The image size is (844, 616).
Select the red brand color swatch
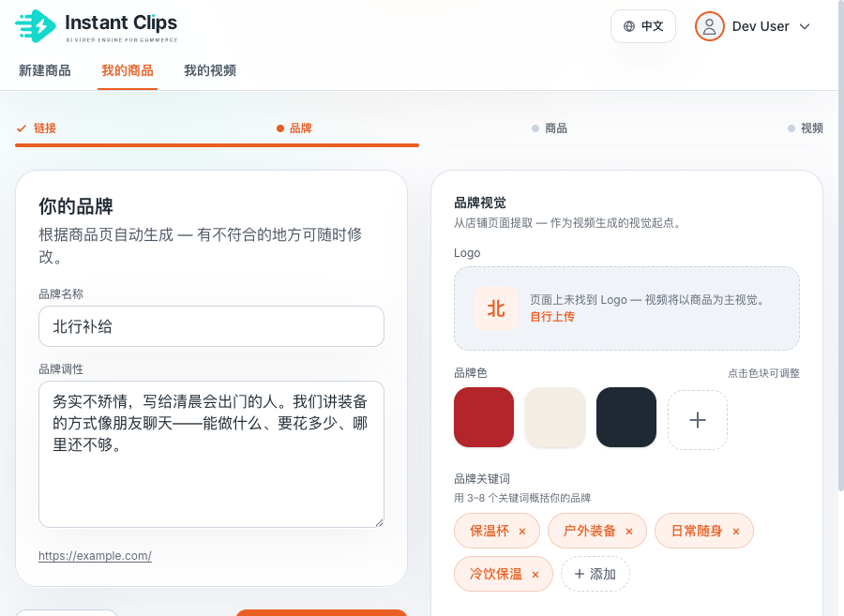[483, 417]
